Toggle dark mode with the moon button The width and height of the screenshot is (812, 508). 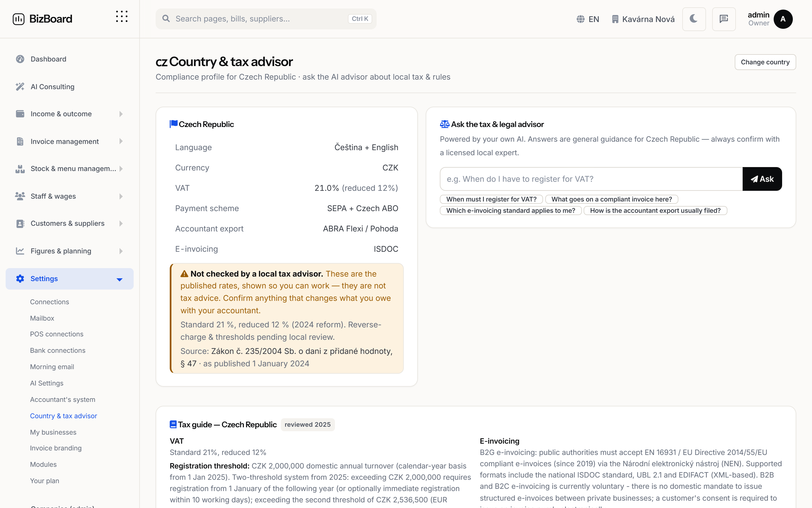694,19
